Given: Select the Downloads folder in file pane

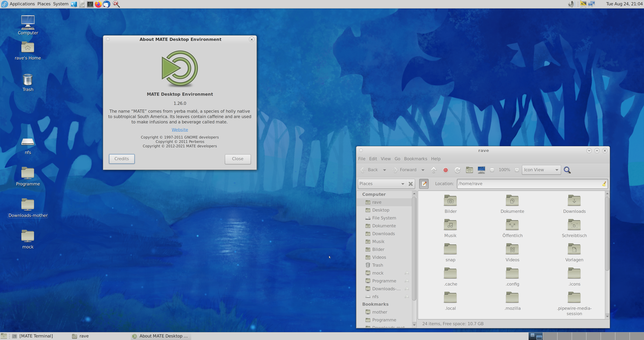Looking at the screenshot, I should click(x=574, y=204).
